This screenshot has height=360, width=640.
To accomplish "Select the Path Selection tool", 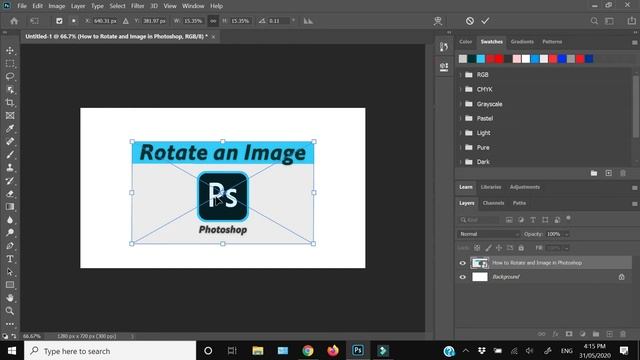I will point(10,272).
